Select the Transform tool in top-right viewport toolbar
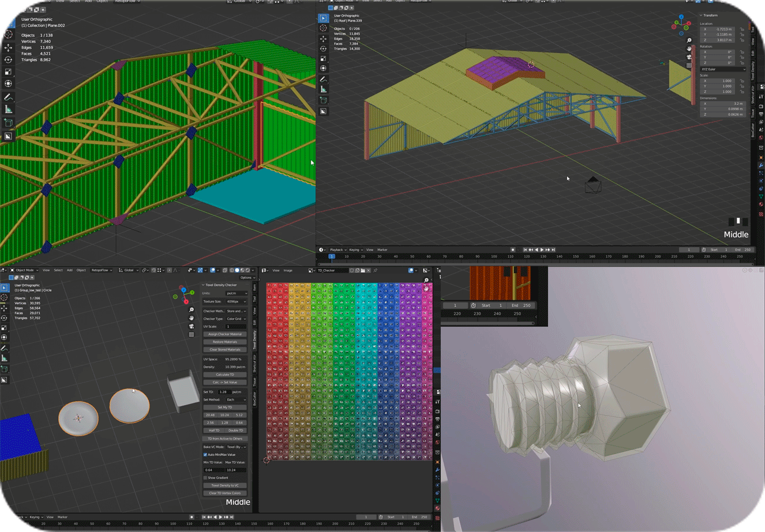 click(x=323, y=68)
